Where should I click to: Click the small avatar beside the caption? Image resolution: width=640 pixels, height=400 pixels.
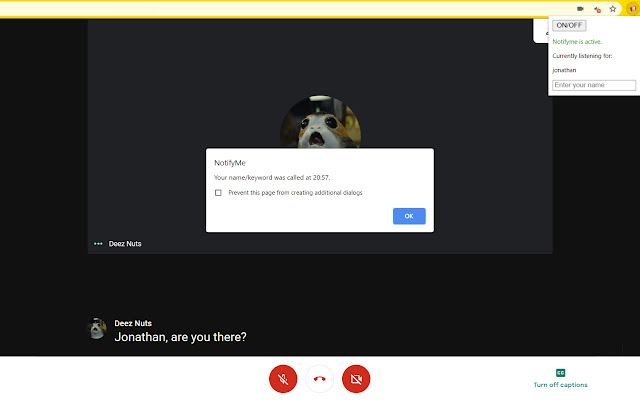pyautogui.click(x=97, y=329)
